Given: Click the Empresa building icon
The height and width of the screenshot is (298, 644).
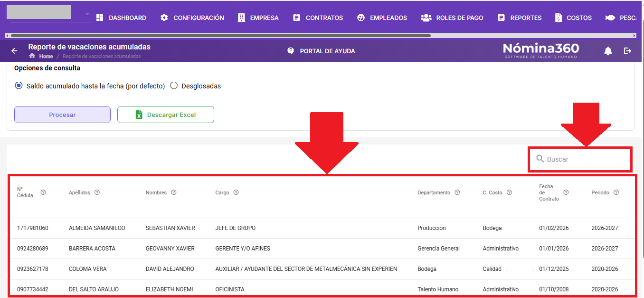Looking at the screenshot, I should coord(241,18).
